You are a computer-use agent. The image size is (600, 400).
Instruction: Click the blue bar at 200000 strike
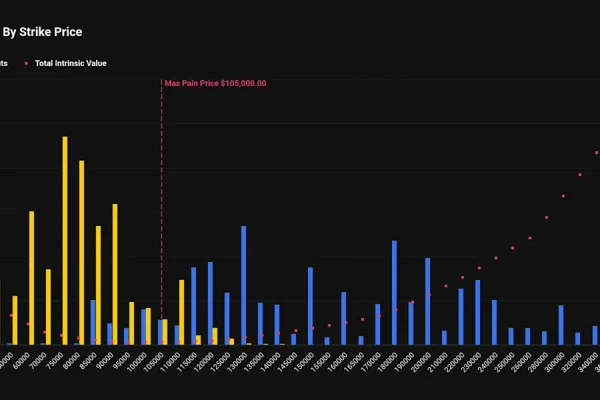pos(427,301)
